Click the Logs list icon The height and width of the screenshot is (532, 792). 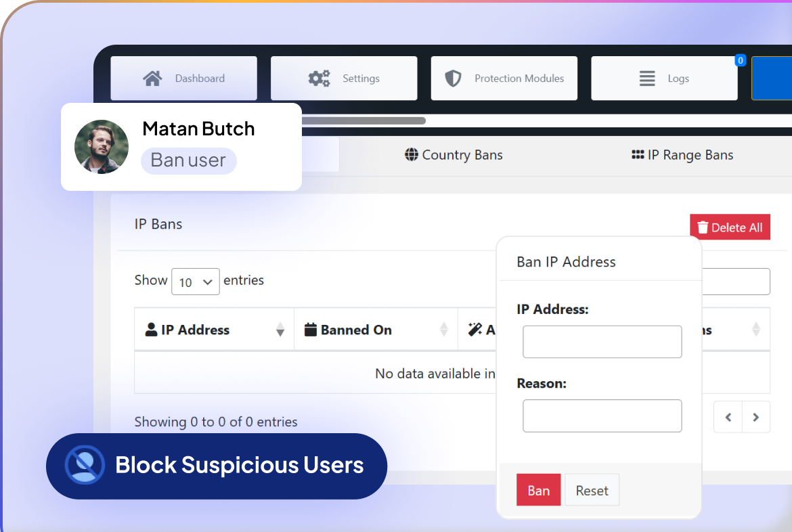pos(647,79)
